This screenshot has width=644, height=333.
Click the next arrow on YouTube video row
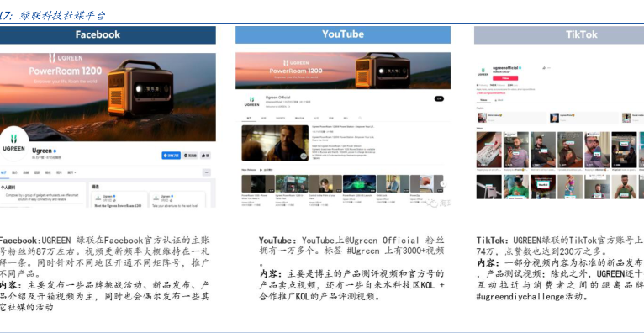[x=443, y=184]
